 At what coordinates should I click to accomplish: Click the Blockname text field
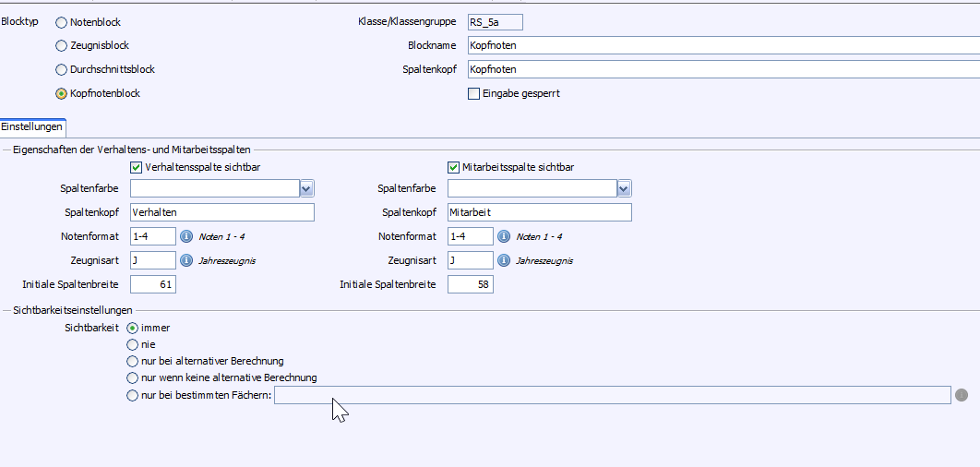(x=720, y=45)
